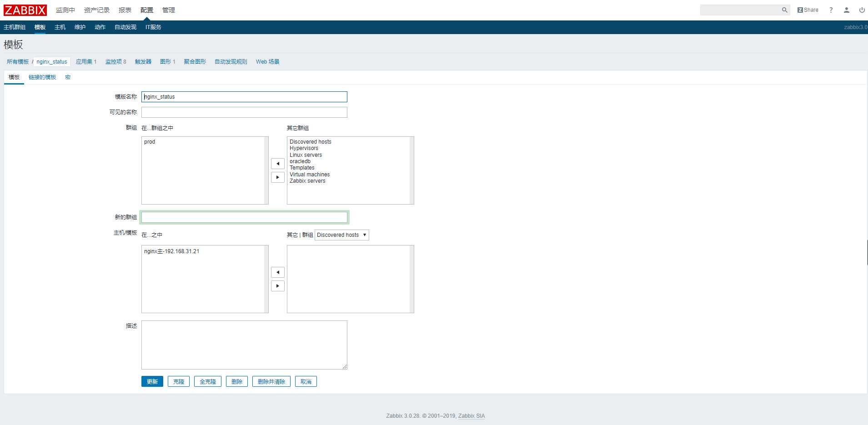Open nginx_status breadcrumb link
The width and height of the screenshot is (868, 425).
tap(52, 62)
